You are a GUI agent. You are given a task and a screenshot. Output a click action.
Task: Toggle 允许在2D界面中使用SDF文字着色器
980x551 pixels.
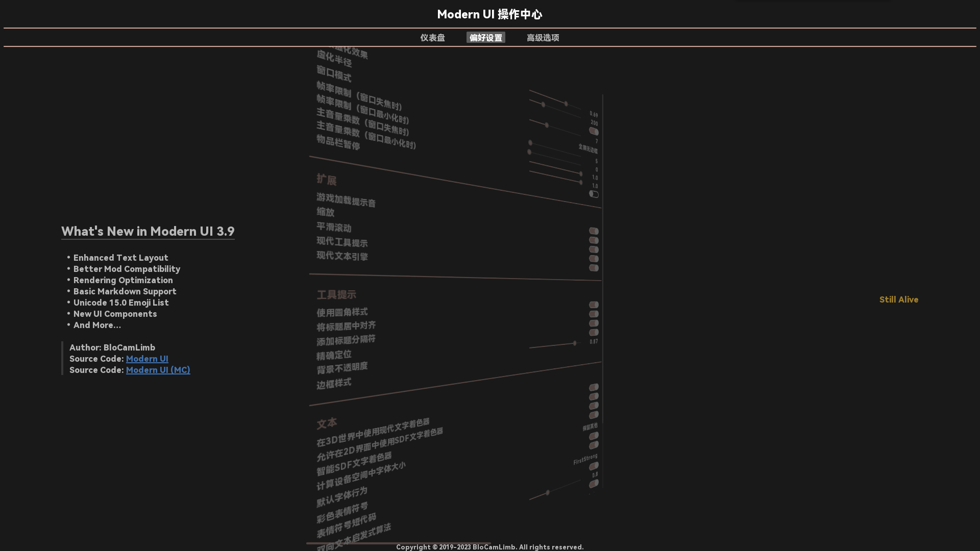tap(594, 445)
